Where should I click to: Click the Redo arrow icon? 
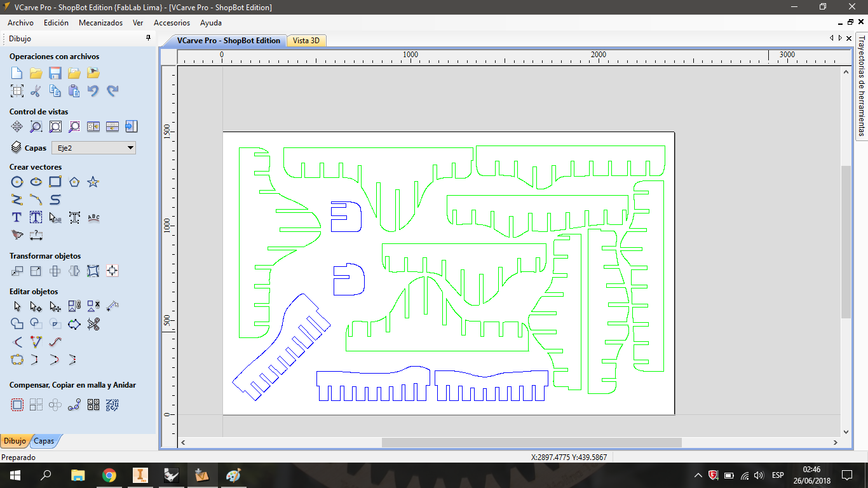pyautogui.click(x=112, y=91)
